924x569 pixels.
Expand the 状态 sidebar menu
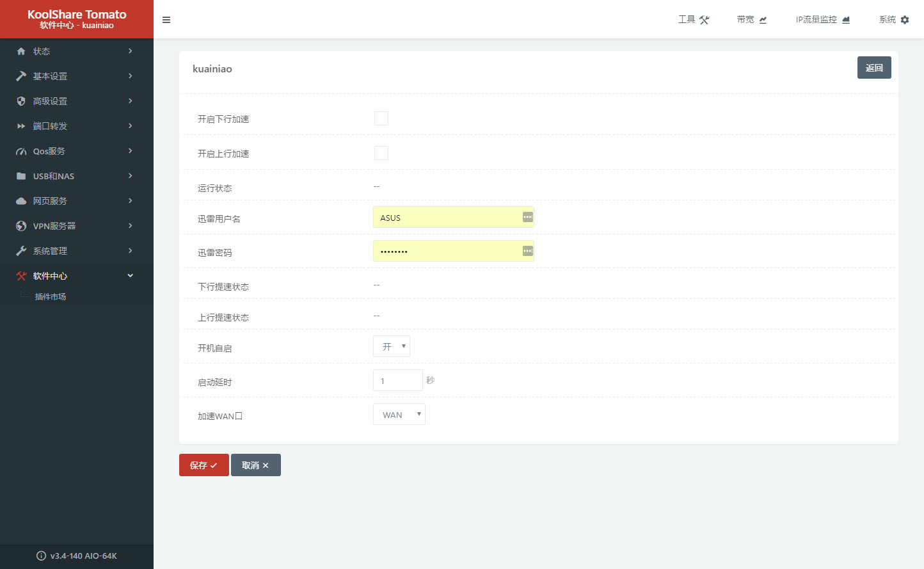pos(76,51)
